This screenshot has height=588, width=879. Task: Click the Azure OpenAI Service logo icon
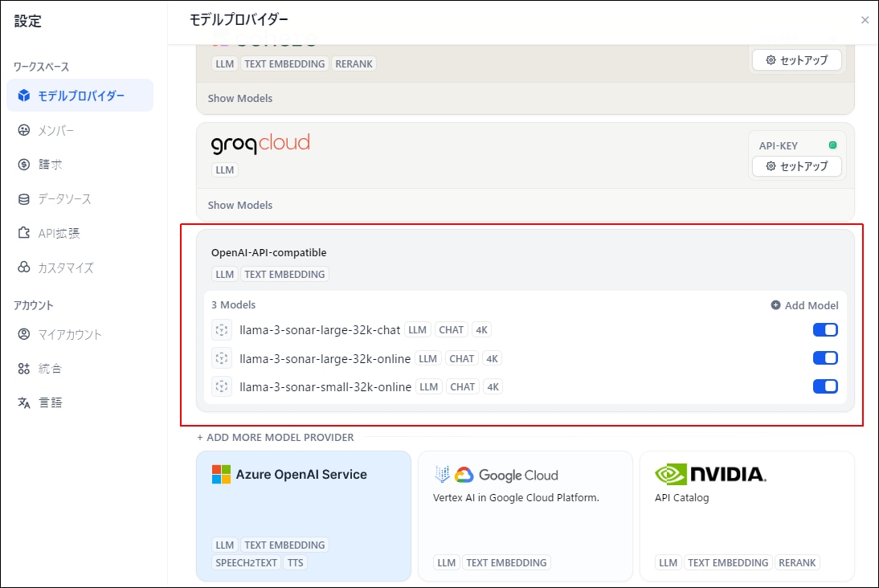coord(221,475)
